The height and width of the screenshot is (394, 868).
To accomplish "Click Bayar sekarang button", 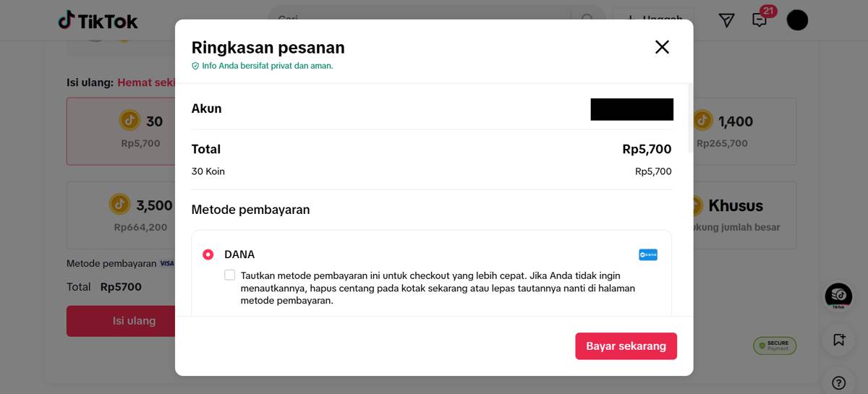I will click(626, 346).
